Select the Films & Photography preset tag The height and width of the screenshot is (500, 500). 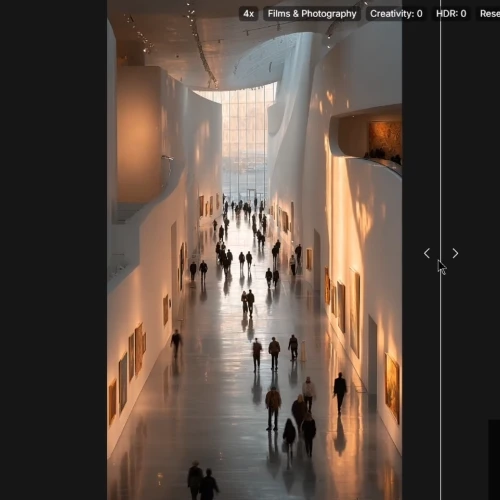click(312, 14)
